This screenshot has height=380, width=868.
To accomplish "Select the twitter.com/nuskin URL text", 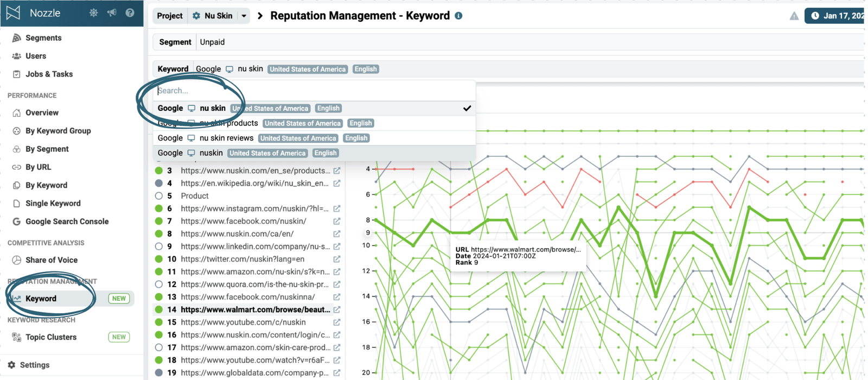I will [242, 259].
